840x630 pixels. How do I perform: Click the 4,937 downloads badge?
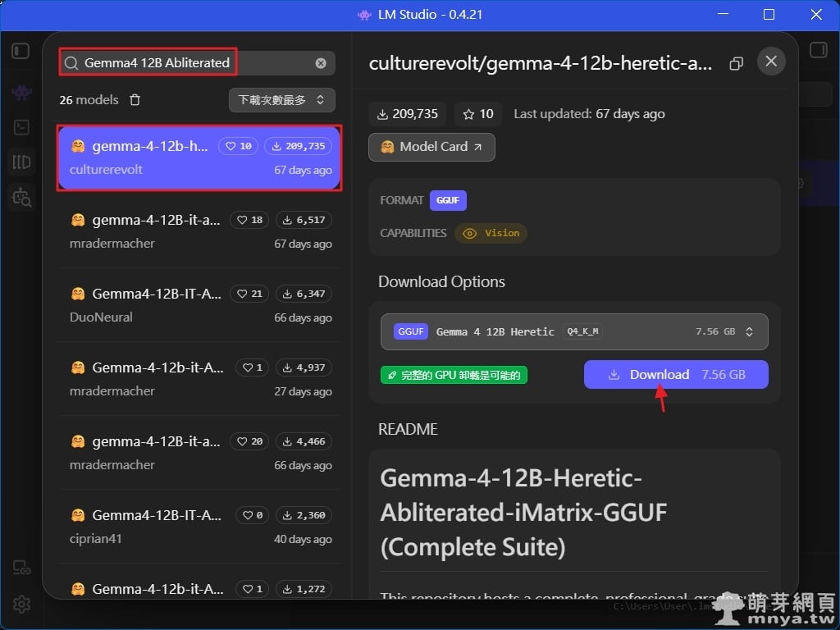tap(304, 367)
